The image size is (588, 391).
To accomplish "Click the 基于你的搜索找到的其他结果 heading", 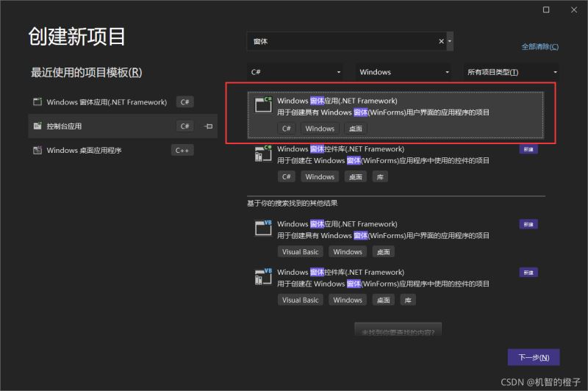I will point(292,203).
